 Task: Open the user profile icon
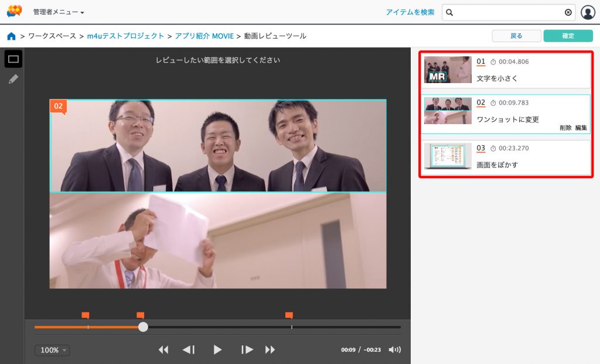click(x=587, y=12)
